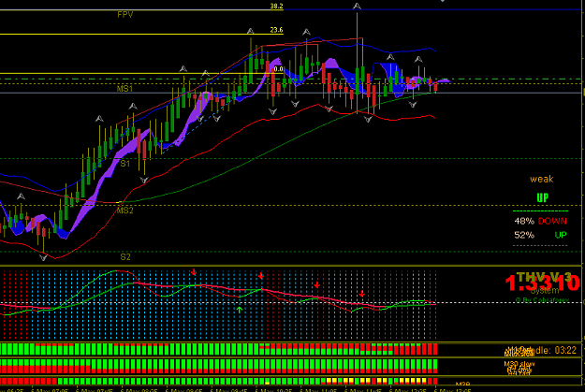Click the large green UP trend signal
The image size is (585, 392).
point(543,197)
